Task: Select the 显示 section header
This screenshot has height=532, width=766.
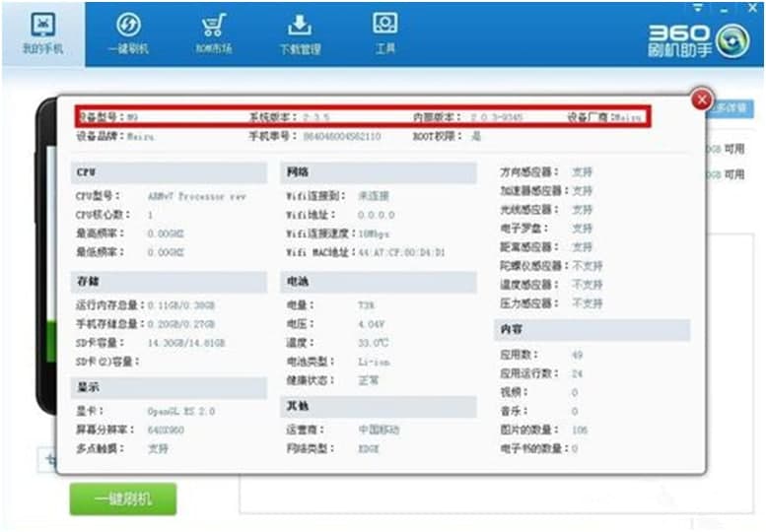Action: click(x=169, y=387)
